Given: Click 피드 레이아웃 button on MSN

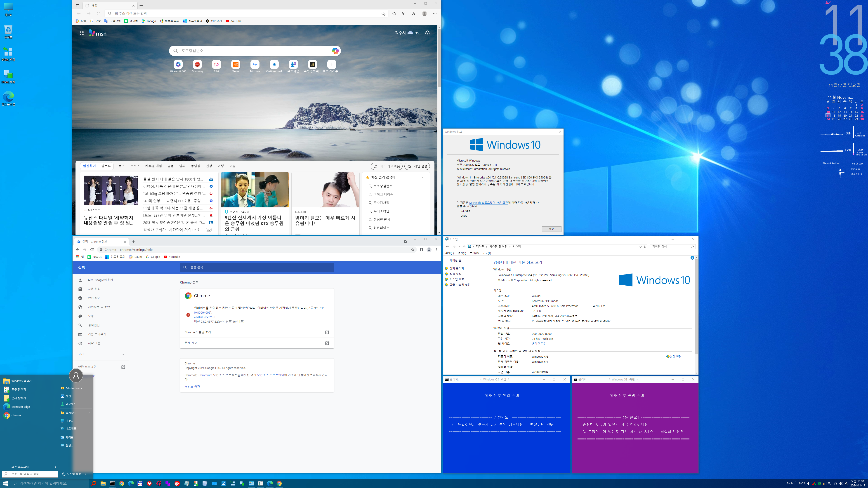Looking at the screenshot, I should pyautogui.click(x=387, y=166).
